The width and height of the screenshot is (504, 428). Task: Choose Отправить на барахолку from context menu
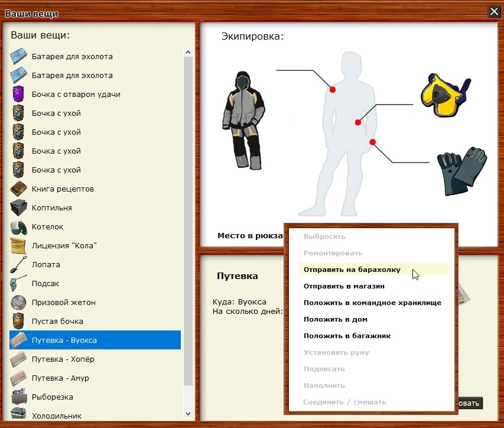[x=373, y=270]
